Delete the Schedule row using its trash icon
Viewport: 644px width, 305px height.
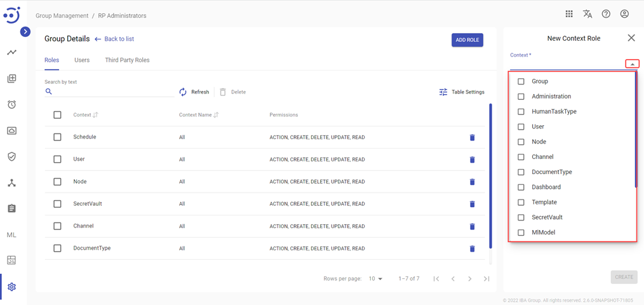tap(473, 137)
